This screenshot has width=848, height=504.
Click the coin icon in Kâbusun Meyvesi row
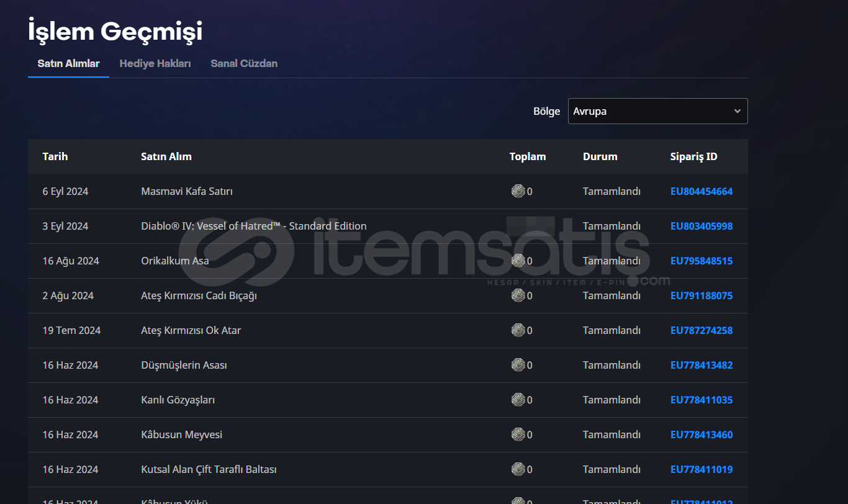[x=518, y=434]
